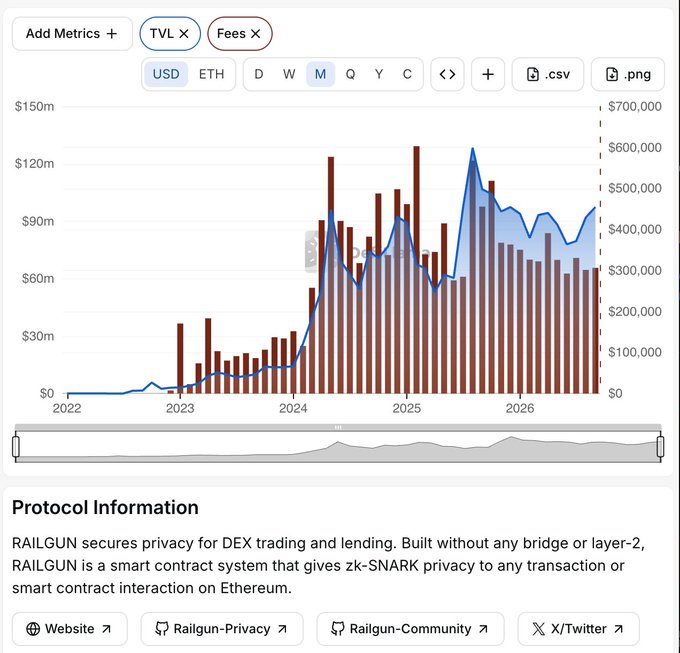Click the $150m y-axis label
This screenshot has width=680, height=653.
(x=34, y=106)
